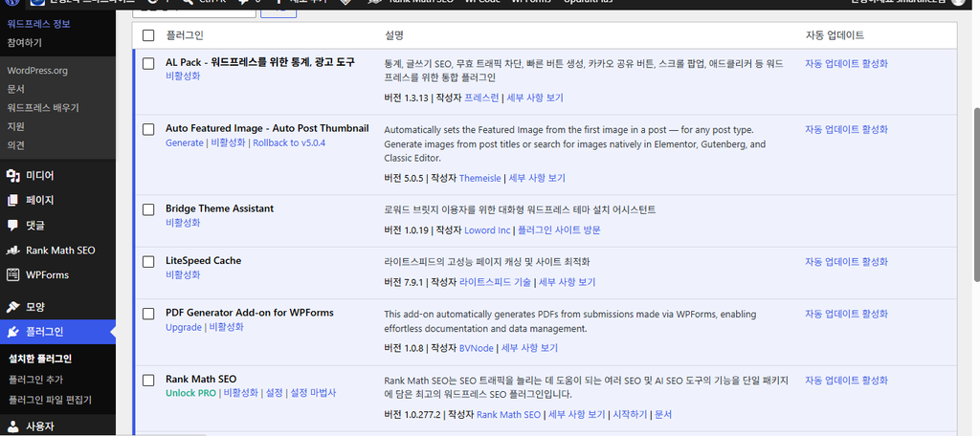Deactivate PDF Generator Add-on for WPForms
The height and width of the screenshot is (436, 980).
tap(226, 327)
